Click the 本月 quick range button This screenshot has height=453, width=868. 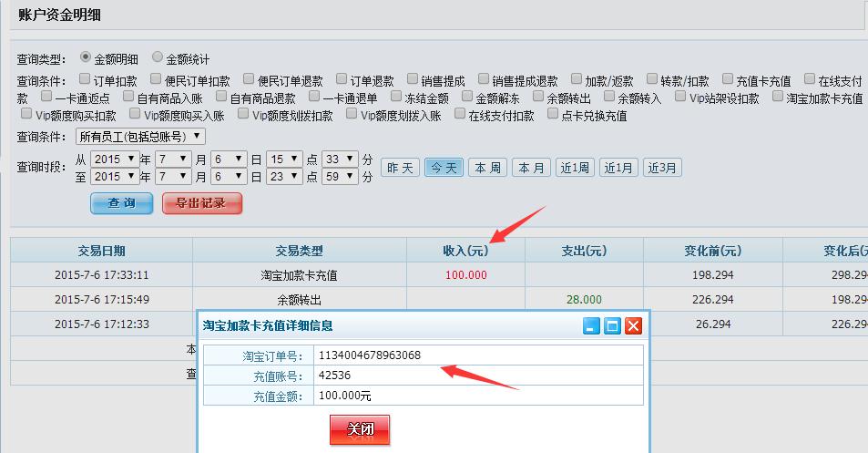pyautogui.click(x=531, y=168)
